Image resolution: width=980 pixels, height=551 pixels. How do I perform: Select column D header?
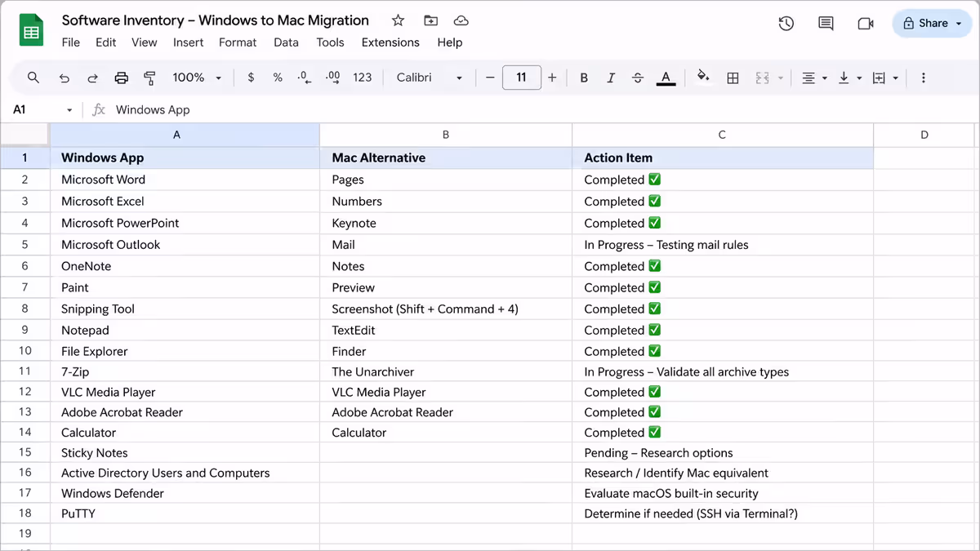click(x=924, y=135)
